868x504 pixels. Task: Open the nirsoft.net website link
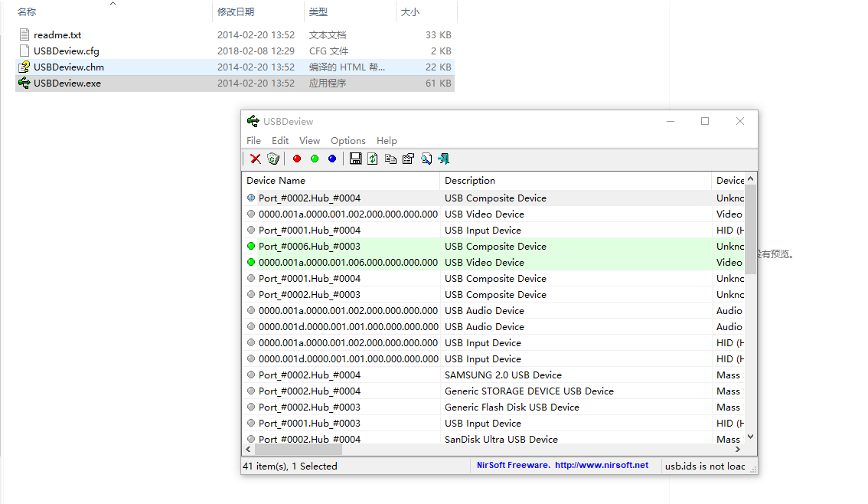(601, 465)
